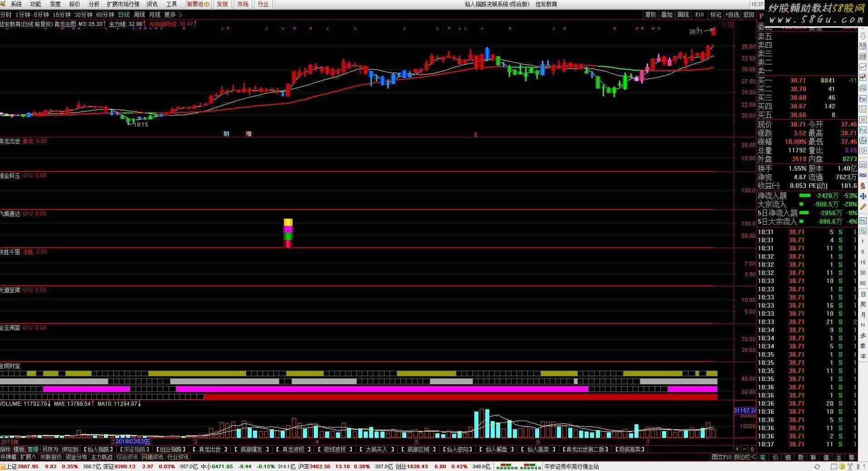
Task: Click the plus zoom-in button near chart bottom
Action: [736, 449]
